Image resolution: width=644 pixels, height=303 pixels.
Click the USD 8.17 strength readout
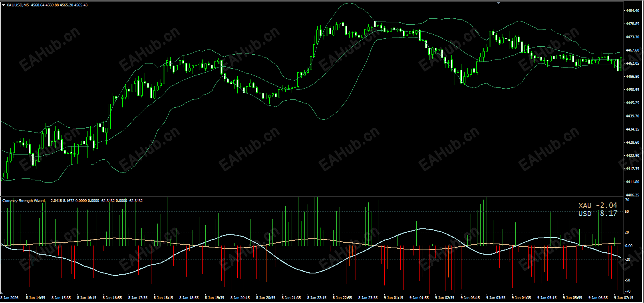point(598,214)
